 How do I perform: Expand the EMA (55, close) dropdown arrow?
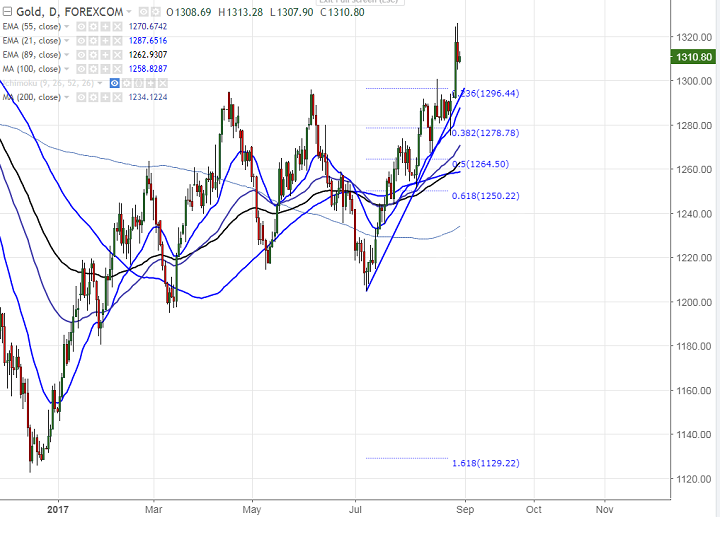click(67, 27)
